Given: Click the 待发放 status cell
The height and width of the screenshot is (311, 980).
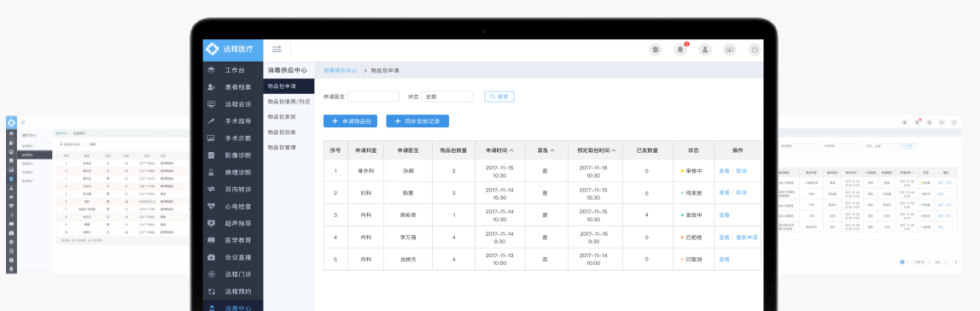Looking at the screenshot, I should pyautogui.click(x=693, y=193).
